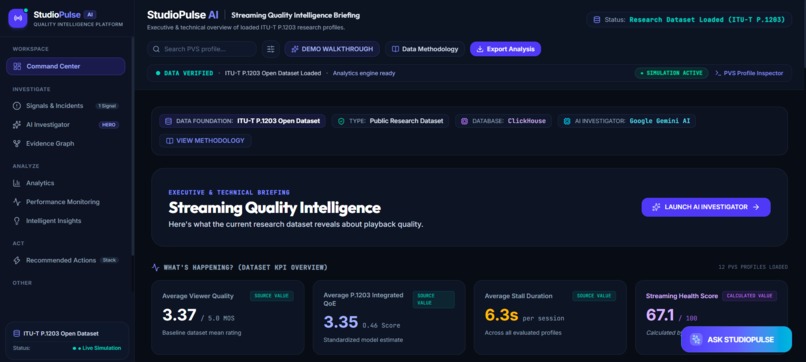The height and width of the screenshot is (362, 806).
Task: Click the Intelligent Insights lightbulb icon
Action: point(17,221)
